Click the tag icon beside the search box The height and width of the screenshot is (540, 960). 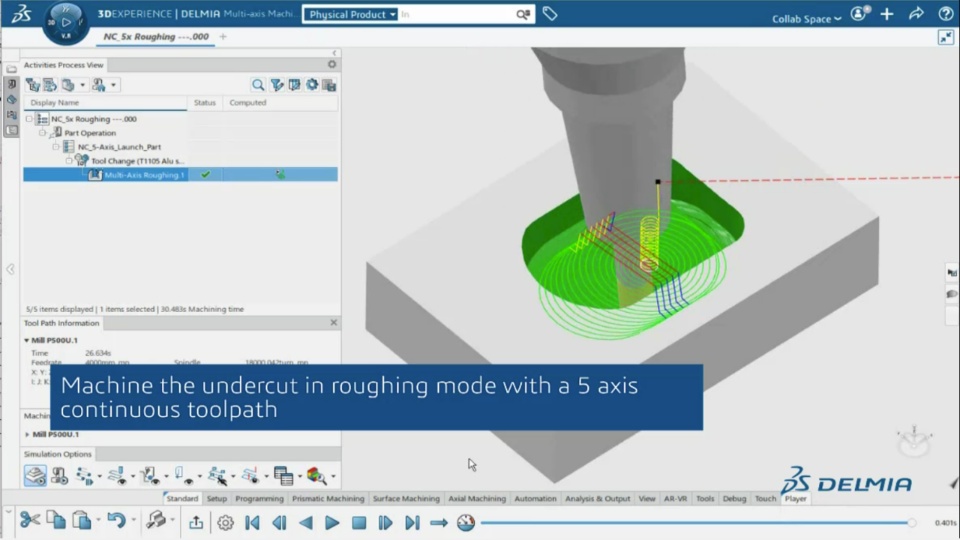(549, 13)
